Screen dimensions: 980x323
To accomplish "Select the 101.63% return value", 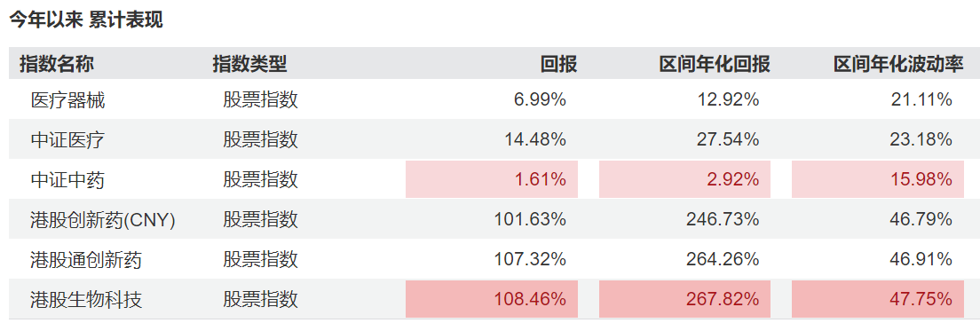I will 530,220.
